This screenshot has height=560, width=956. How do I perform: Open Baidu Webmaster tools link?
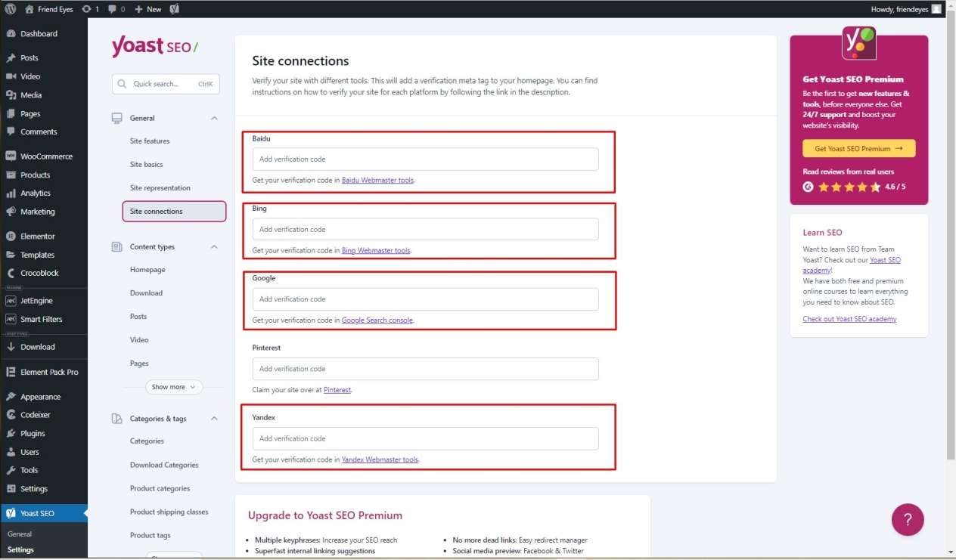pyautogui.click(x=378, y=181)
